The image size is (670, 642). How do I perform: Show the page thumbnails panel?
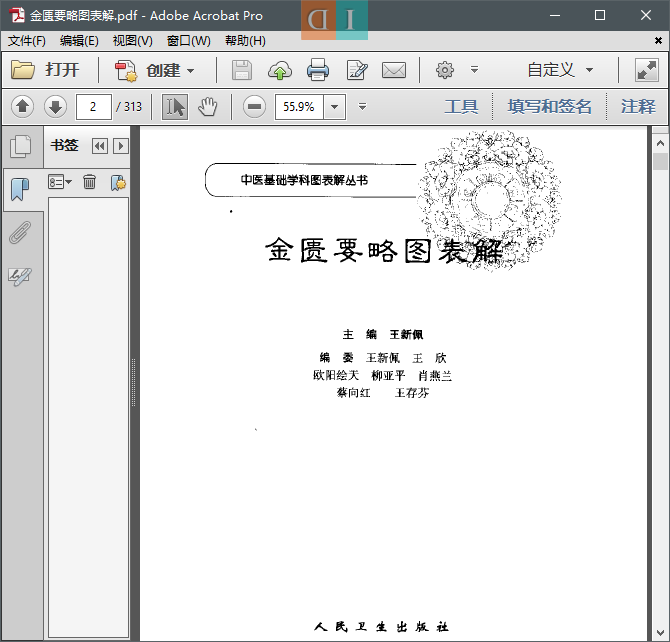(x=21, y=147)
